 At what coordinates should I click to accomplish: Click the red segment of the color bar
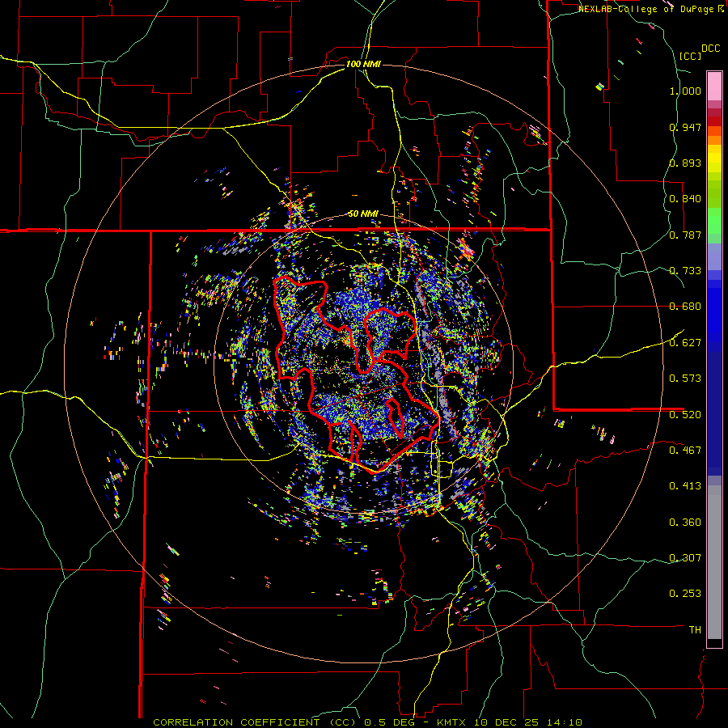pos(714,121)
